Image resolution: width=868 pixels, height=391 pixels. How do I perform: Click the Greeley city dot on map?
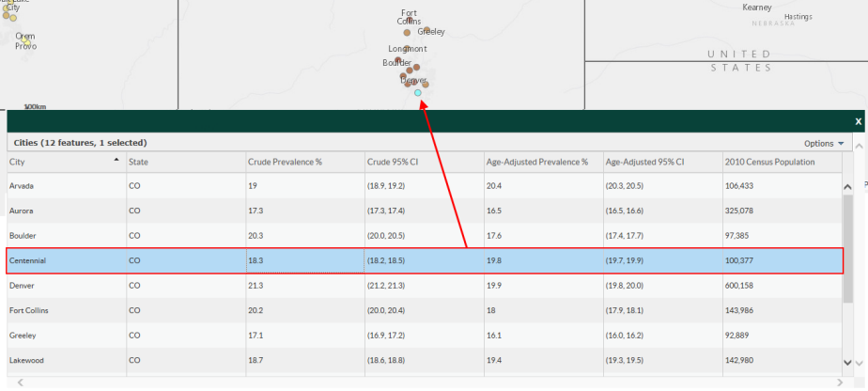[x=426, y=30]
